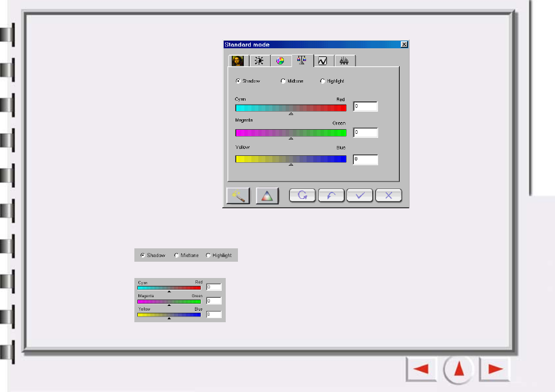Click the miniature Cyan–Red slider
Screen dimensions: 555x392
[169, 288]
